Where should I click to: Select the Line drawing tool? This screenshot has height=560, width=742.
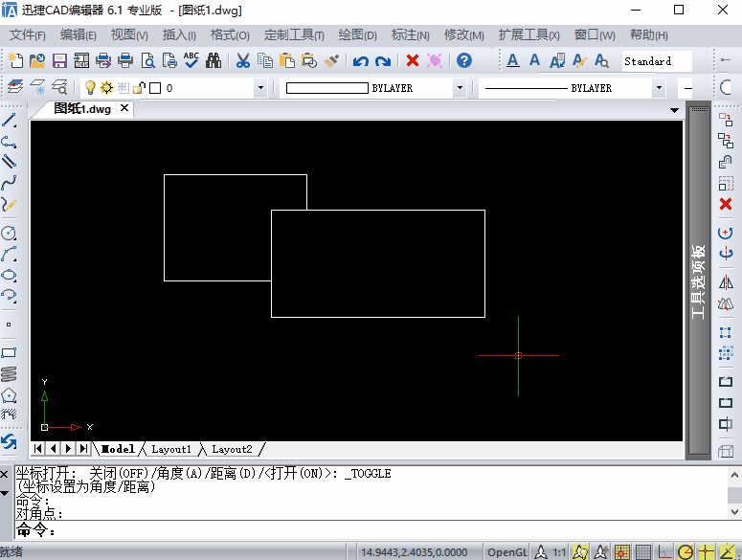9,120
